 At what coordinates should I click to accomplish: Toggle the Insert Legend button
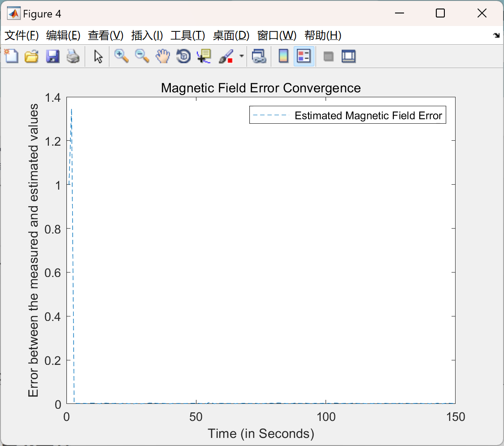point(304,56)
